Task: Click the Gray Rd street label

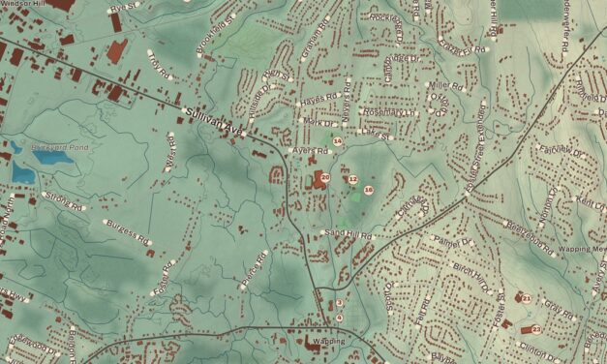Action: coord(559,310)
